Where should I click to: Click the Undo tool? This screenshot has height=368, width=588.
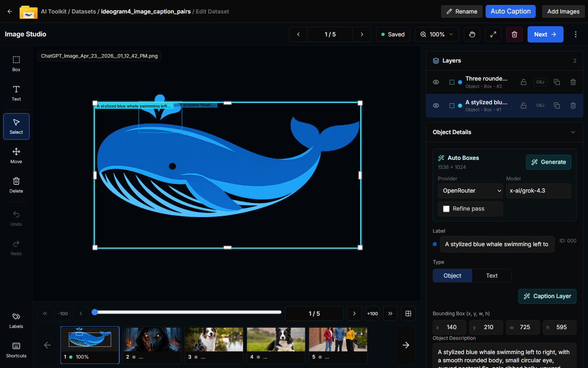16,218
